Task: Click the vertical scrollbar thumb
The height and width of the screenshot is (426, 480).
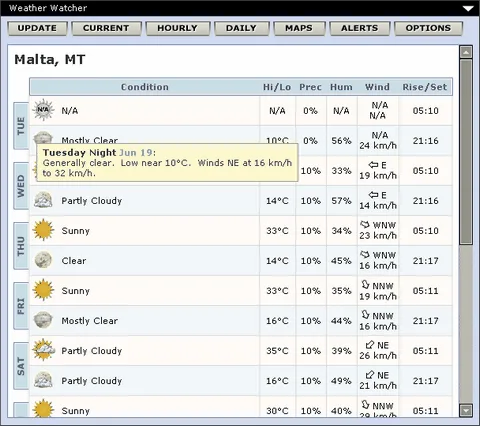Action: [466, 152]
